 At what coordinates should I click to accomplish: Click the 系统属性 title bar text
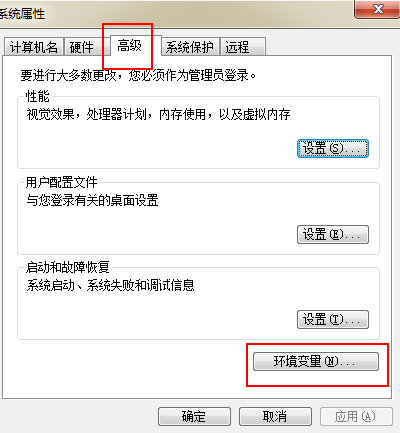[22, 14]
